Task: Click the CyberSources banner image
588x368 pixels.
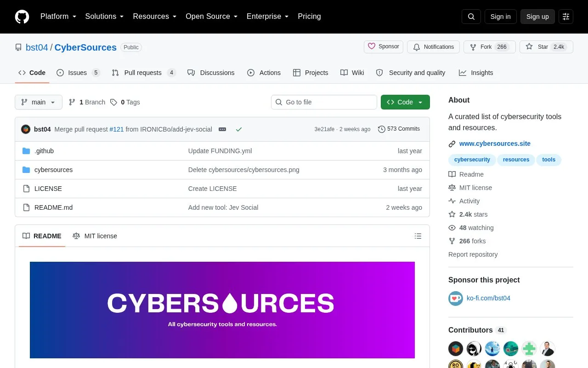Action: click(222, 310)
